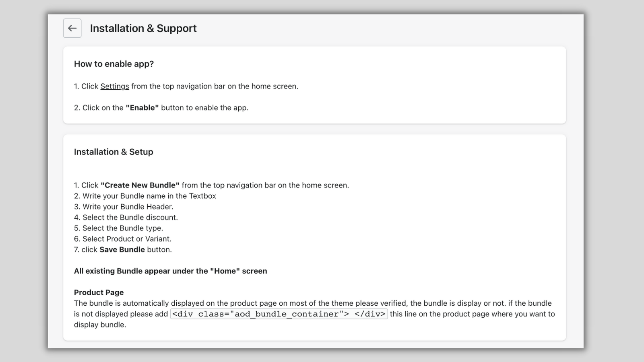The height and width of the screenshot is (362, 644).
Task: Click the "How to enable app?" heading
Action: (114, 64)
